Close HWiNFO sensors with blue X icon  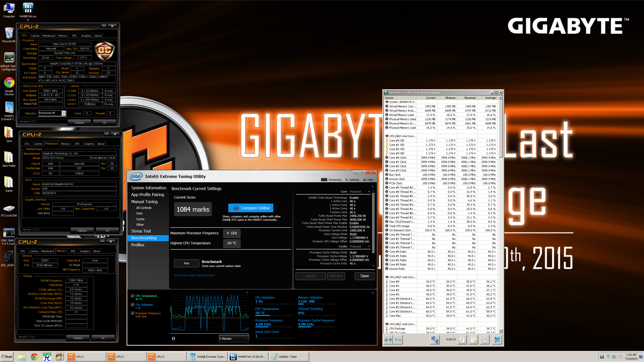497,340
